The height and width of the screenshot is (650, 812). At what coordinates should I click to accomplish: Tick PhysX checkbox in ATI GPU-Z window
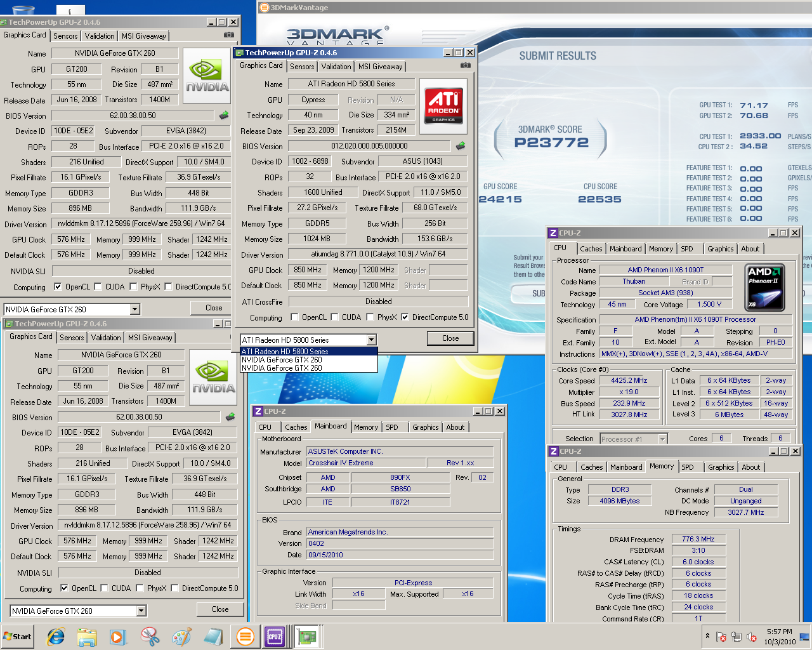[x=369, y=317]
